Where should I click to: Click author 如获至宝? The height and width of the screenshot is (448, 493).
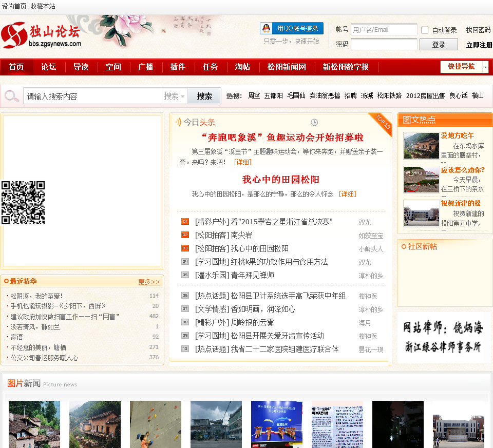[x=371, y=236]
